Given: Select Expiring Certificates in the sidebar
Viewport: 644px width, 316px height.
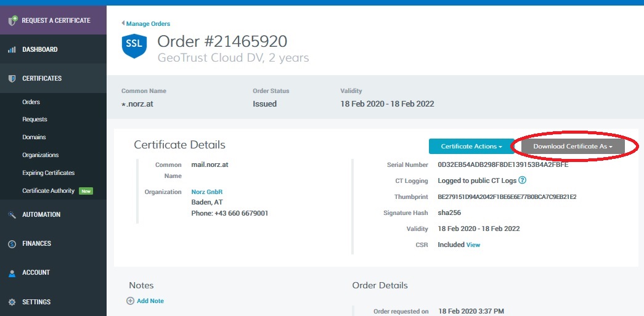Looking at the screenshot, I should coord(49,172).
